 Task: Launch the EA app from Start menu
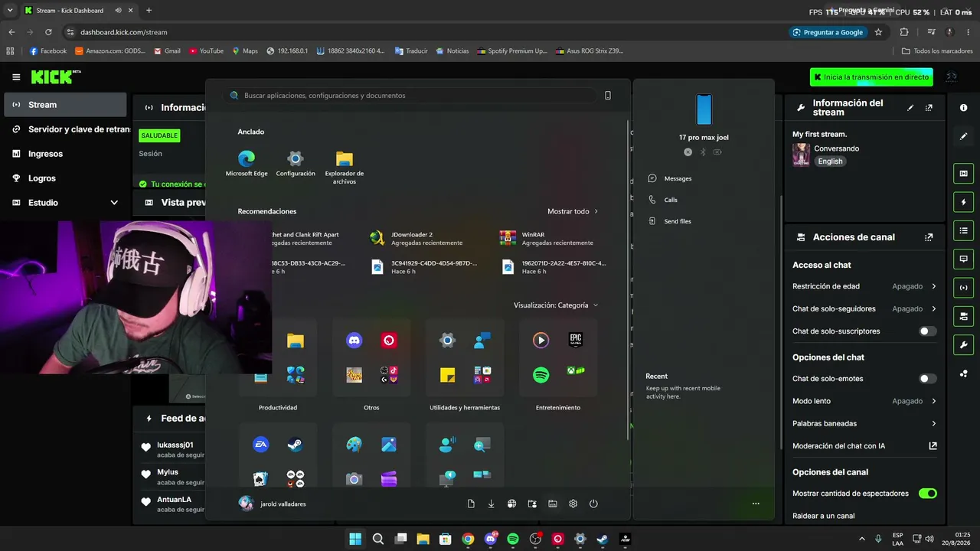[260, 445]
